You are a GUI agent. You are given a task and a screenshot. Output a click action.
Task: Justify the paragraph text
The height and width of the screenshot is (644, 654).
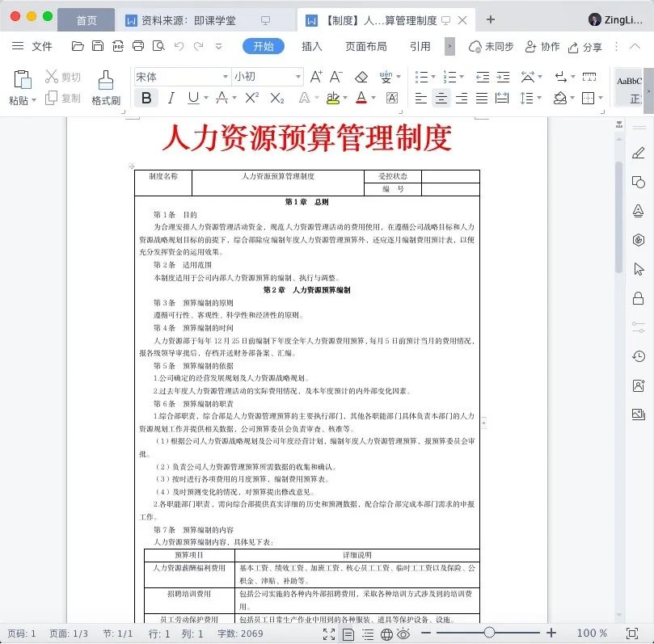pyautogui.click(x=482, y=99)
